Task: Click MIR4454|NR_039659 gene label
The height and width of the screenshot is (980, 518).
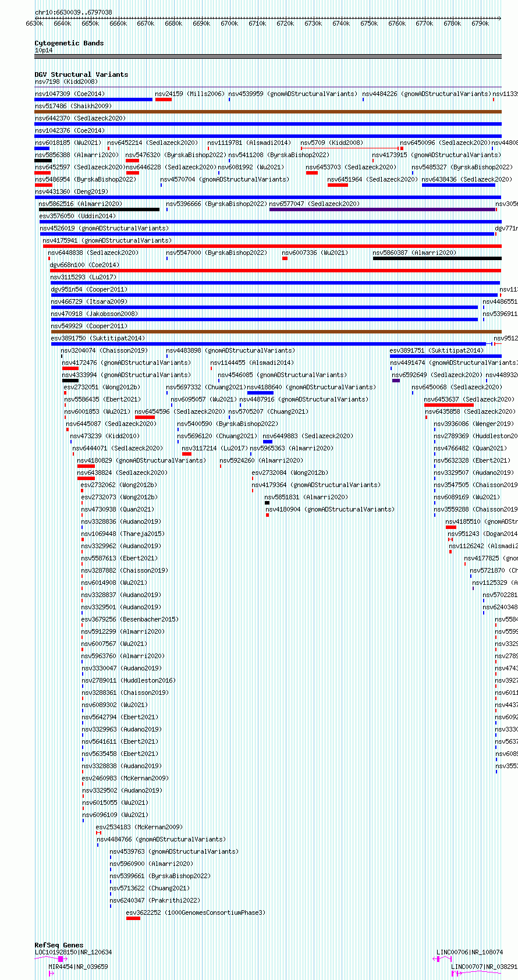Action: [x=78, y=967]
